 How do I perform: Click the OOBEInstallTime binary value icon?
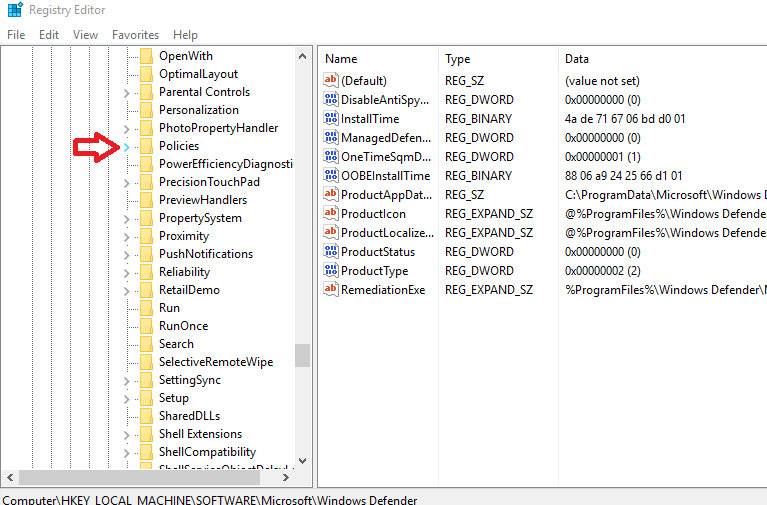pyautogui.click(x=331, y=175)
